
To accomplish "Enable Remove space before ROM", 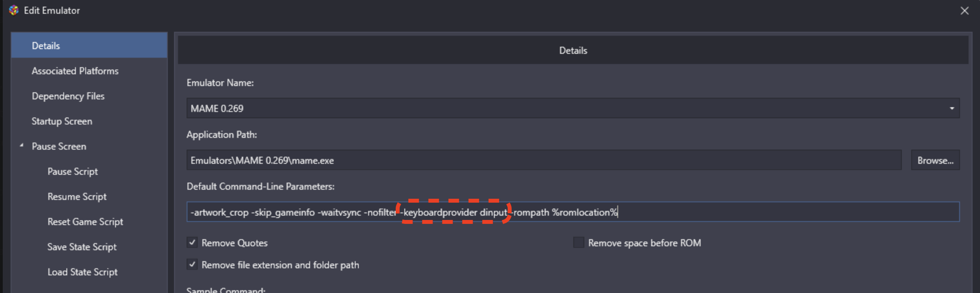I will coord(578,242).
